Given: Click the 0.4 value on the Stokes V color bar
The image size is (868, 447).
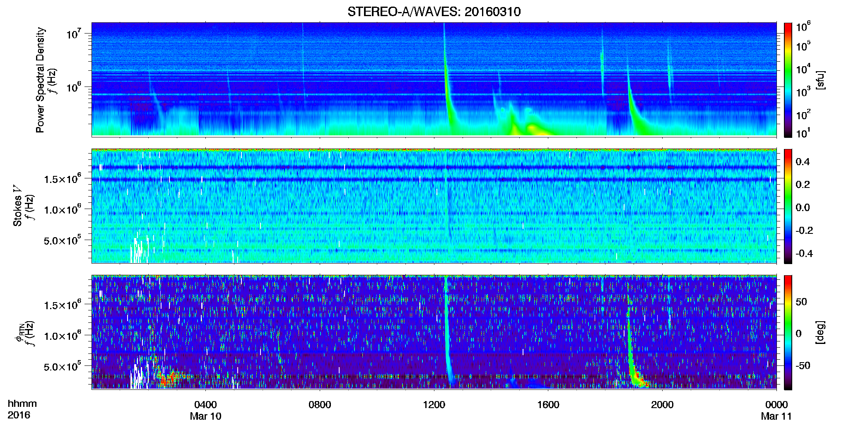Looking at the screenshot, I should coord(803,162).
